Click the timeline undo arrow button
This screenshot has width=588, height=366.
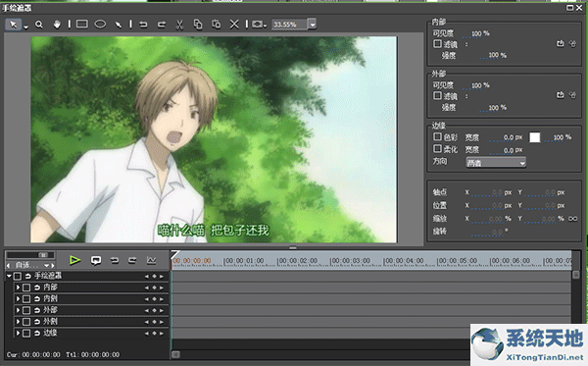click(115, 260)
